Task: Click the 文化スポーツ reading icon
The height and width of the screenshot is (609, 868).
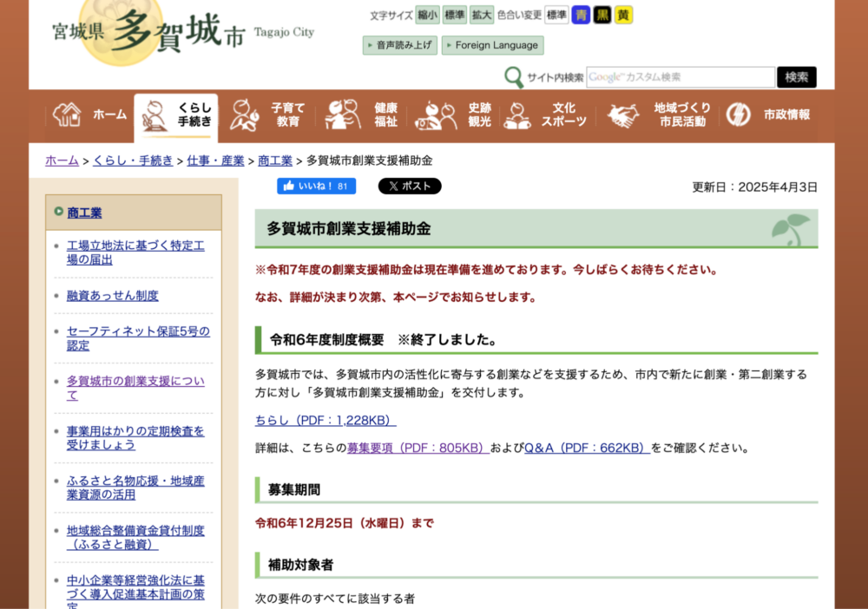Action: point(517,116)
